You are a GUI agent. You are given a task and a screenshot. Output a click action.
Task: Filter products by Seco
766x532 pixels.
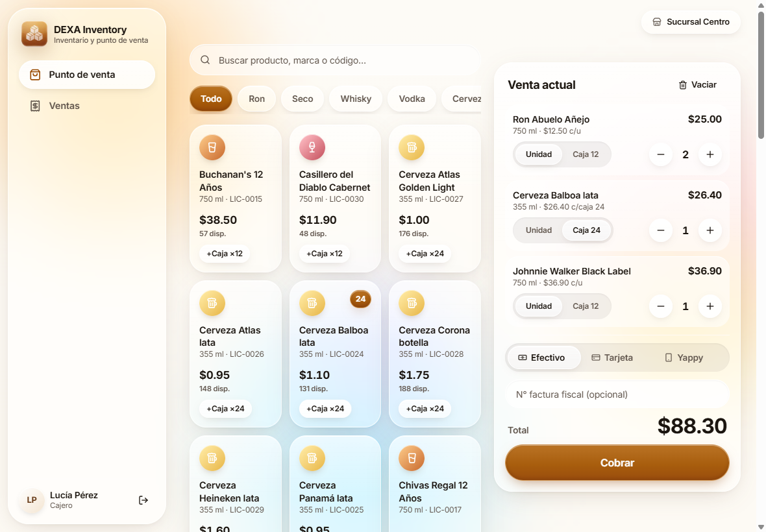pos(303,99)
